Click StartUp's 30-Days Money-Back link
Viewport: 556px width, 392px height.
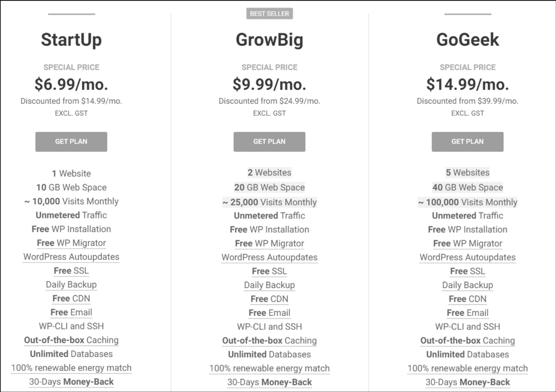pos(71,382)
